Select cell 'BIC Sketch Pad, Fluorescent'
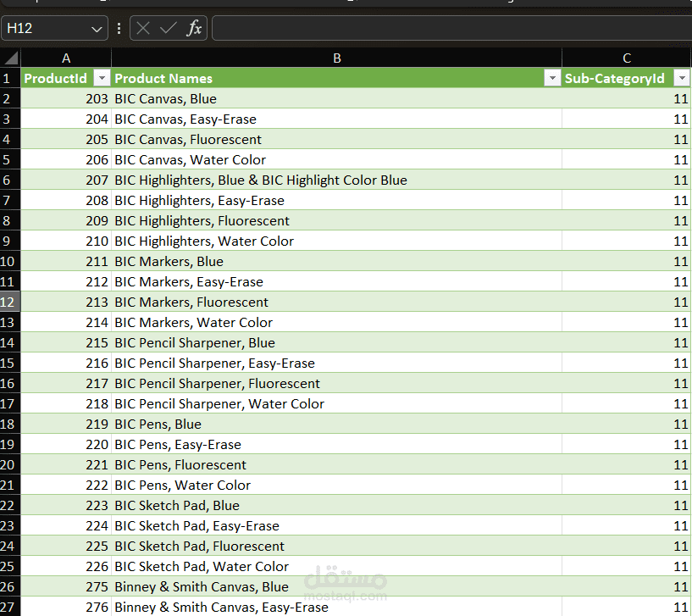Screen dimensions: 692x616 tap(337, 546)
